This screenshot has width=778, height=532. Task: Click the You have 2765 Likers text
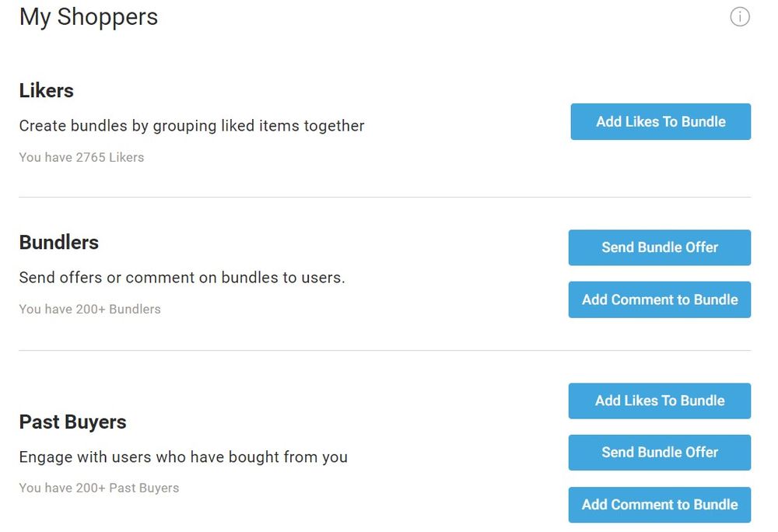click(x=81, y=157)
